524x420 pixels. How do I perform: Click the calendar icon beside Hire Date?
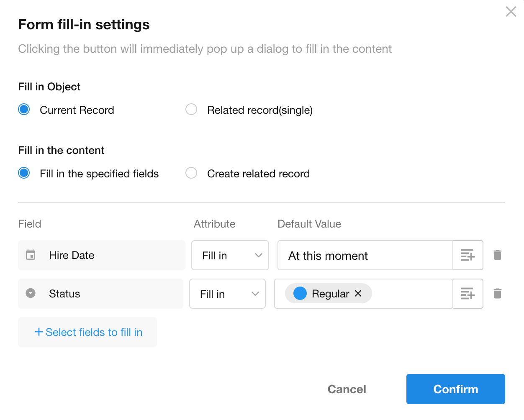[x=31, y=255]
